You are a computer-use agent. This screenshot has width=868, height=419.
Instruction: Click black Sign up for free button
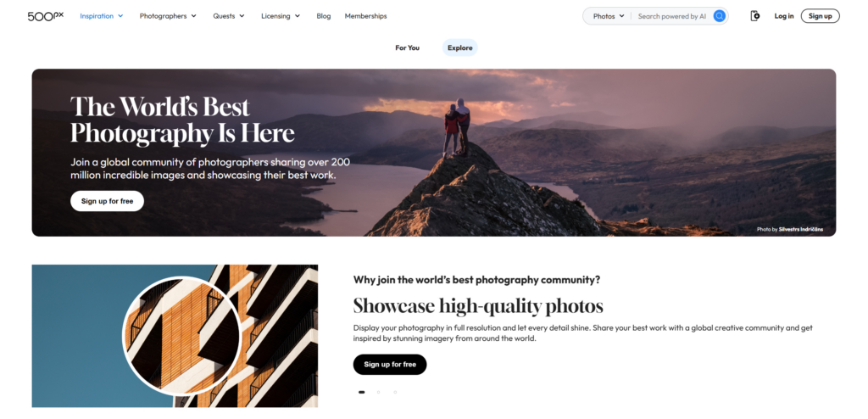point(390,364)
